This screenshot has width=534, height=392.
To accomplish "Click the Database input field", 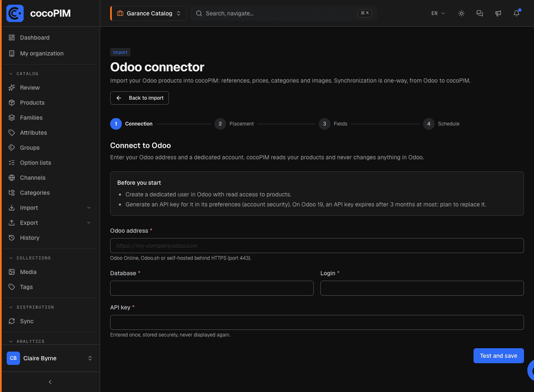I will (x=212, y=288).
